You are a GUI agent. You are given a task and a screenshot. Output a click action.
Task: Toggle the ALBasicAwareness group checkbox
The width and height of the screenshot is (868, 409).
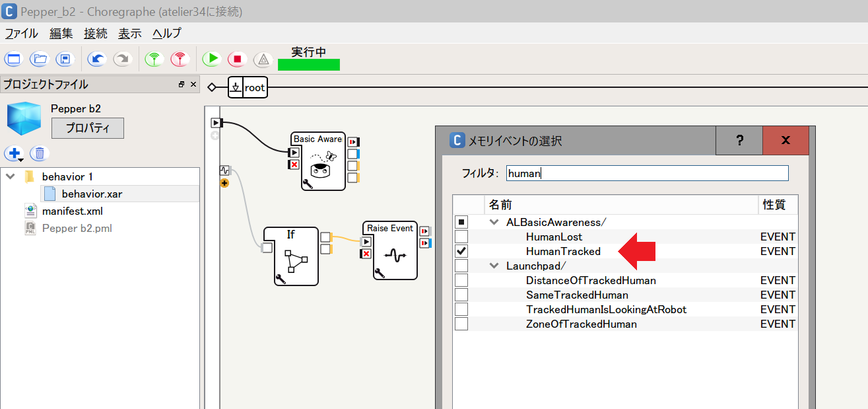(461, 222)
